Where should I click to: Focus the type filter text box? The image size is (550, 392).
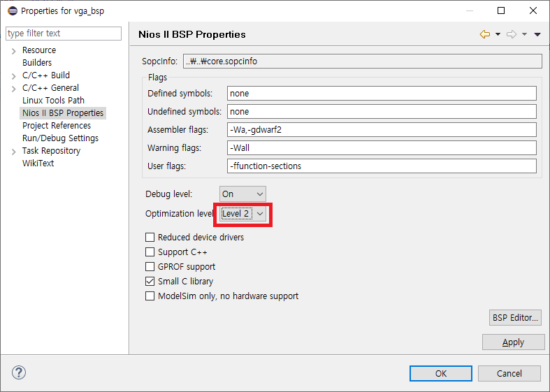coord(64,34)
